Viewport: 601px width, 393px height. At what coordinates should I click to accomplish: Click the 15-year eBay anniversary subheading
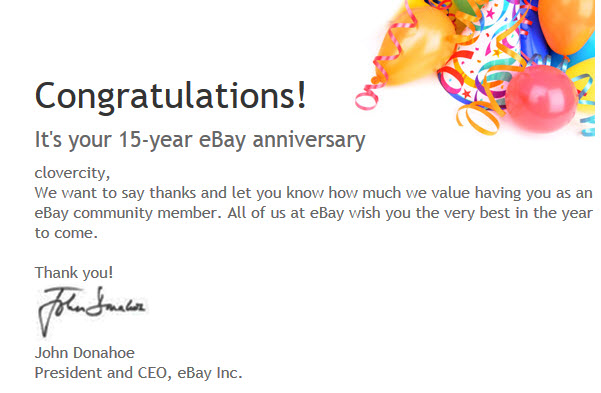pyautogui.click(x=200, y=140)
